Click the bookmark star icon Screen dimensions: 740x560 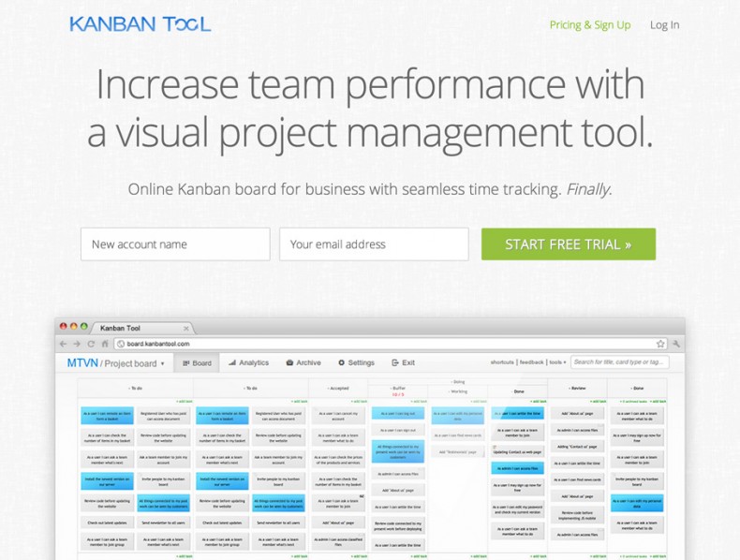click(660, 344)
